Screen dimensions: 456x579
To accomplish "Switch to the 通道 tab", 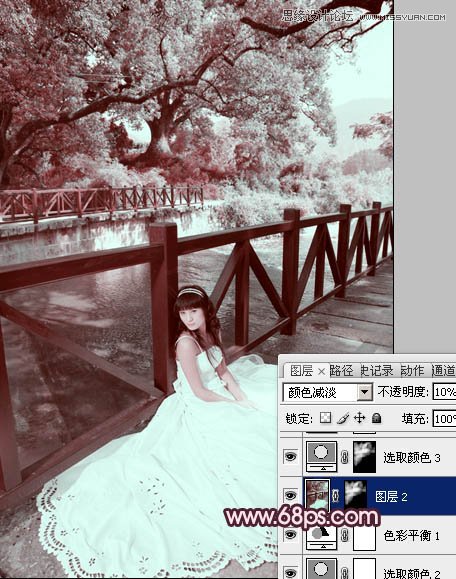I will pyautogui.click(x=443, y=370).
